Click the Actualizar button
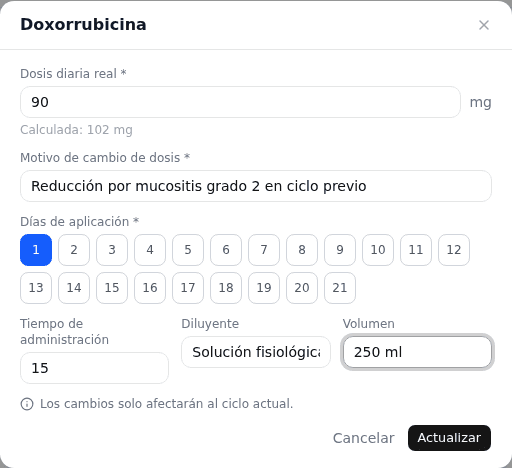Image resolution: width=512 pixels, height=468 pixels. [x=449, y=438]
